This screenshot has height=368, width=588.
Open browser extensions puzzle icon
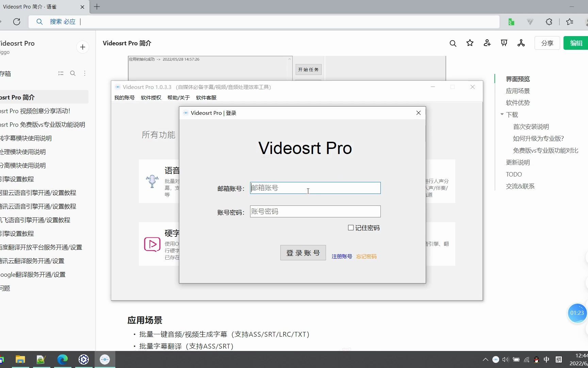tap(549, 22)
